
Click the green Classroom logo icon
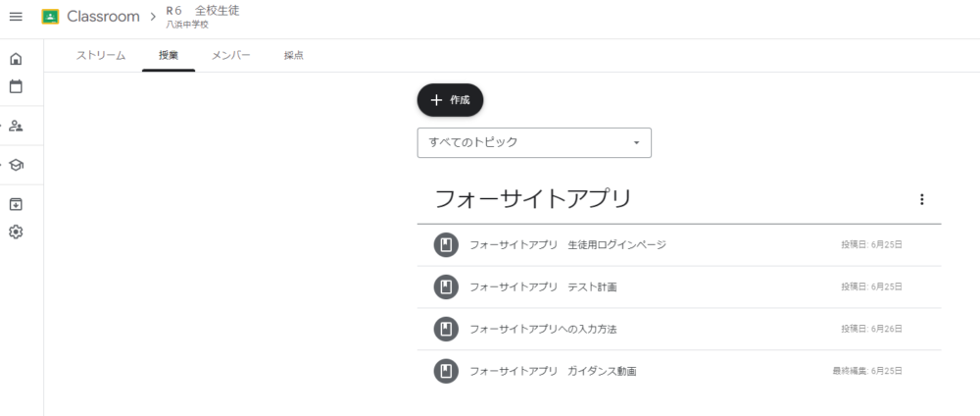pos(50,17)
